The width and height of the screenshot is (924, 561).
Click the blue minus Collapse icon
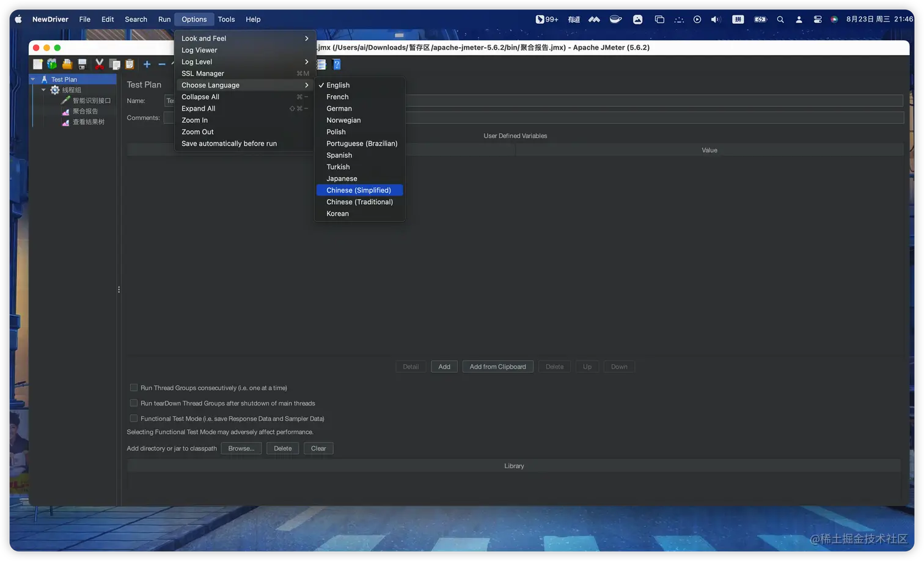tap(162, 64)
